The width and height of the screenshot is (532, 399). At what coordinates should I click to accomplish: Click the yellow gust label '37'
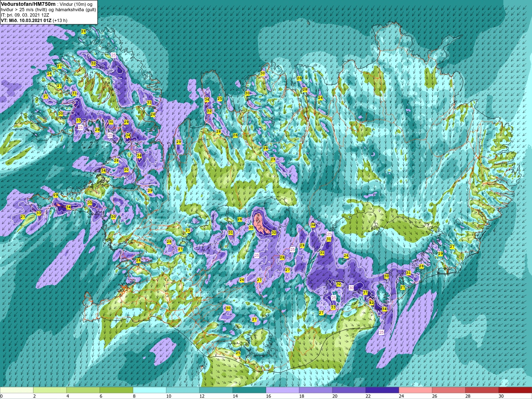pyautogui.click(x=365, y=293)
